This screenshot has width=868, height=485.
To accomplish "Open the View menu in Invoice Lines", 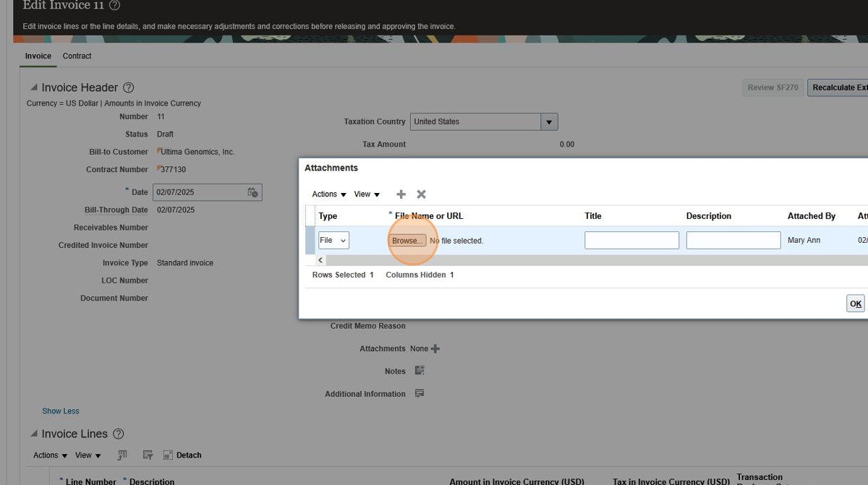I will (x=88, y=455).
